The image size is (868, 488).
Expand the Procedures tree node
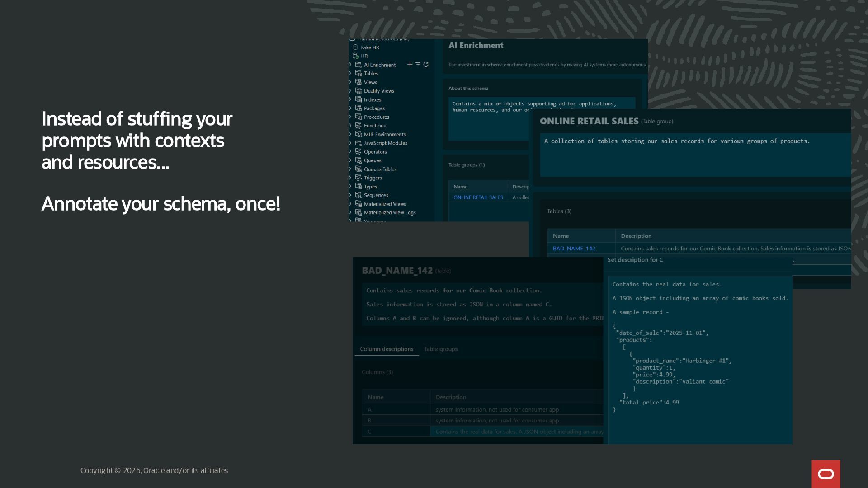tap(350, 117)
